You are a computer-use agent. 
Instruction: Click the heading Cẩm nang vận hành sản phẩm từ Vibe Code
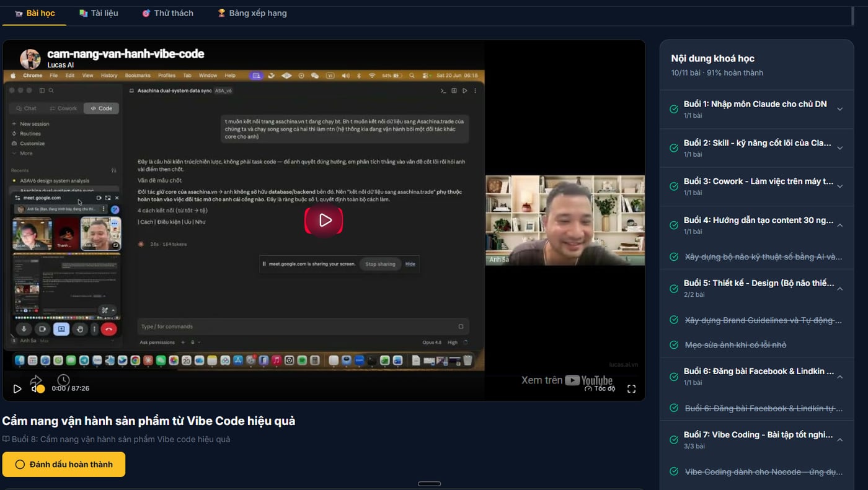pos(149,421)
